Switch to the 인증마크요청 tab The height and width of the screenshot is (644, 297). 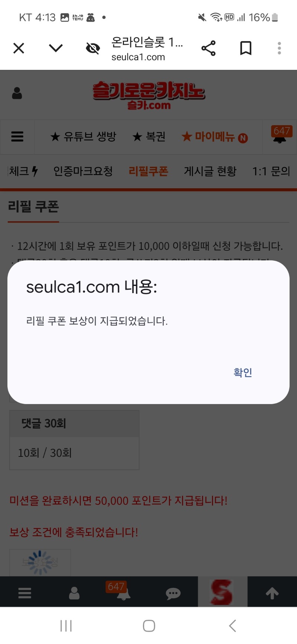tap(83, 171)
